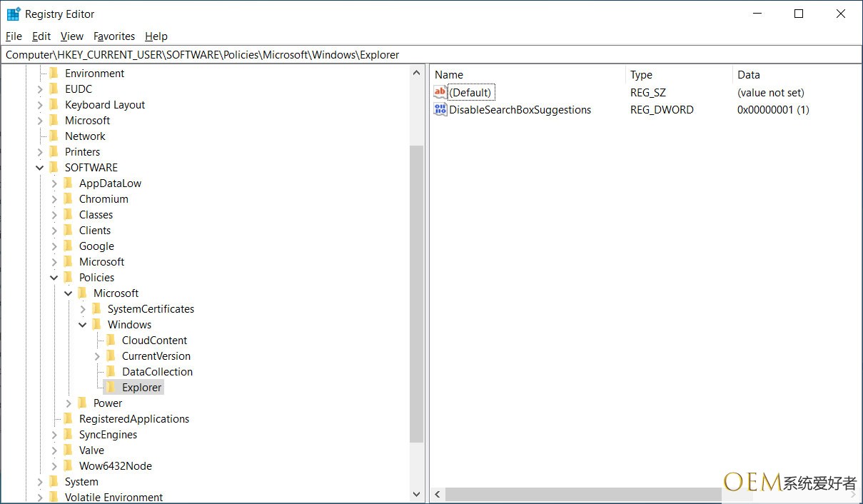Click the folder icon next to Chromium
This screenshot has width=863, height=504.
[68, 199]
